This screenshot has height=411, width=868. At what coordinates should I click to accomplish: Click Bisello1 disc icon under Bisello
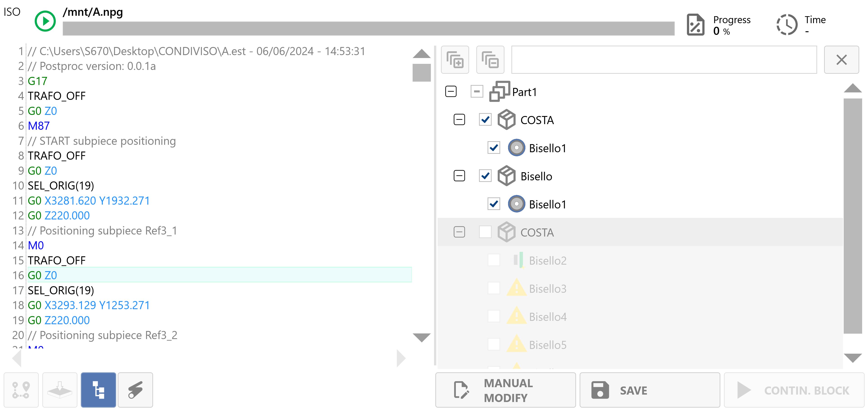tap(516, 204)
